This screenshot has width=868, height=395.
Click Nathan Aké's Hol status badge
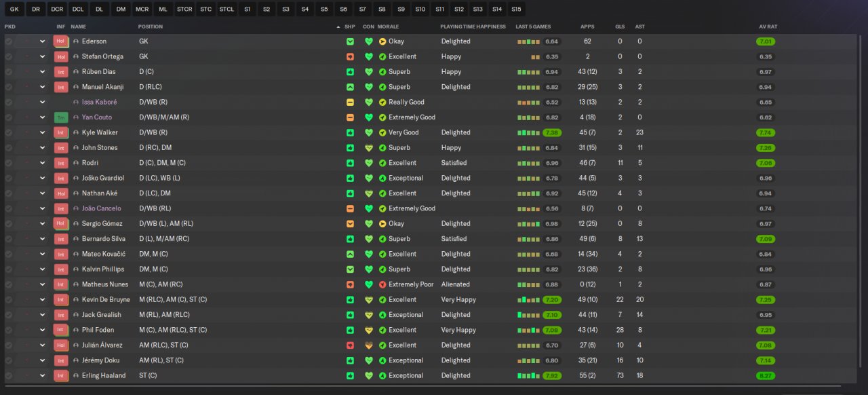pos(61,193)
